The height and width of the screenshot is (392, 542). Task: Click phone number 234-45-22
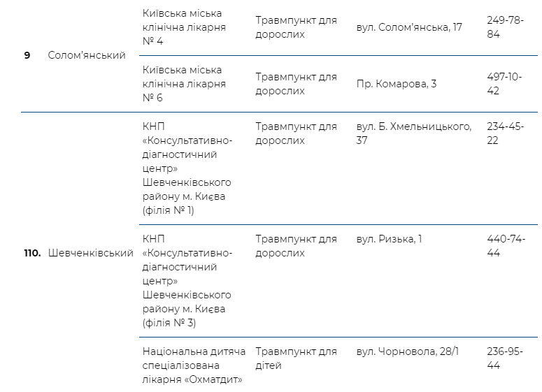[505, 133]
